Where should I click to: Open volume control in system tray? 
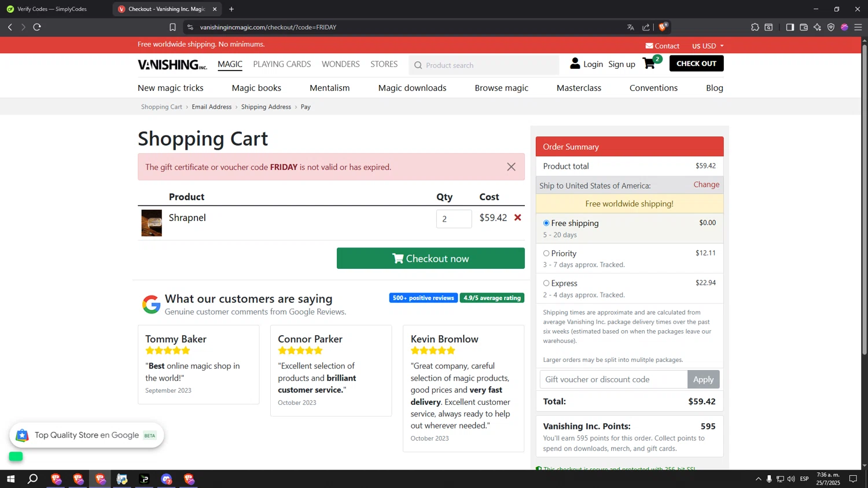click(791, 479)
